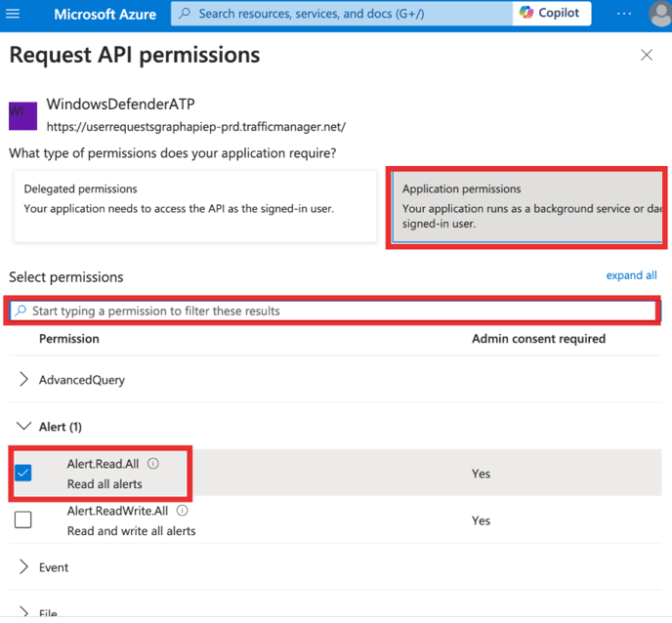Open the Azure portal hamburger menu
The image size is (672, 623).
tap(13, 14)
